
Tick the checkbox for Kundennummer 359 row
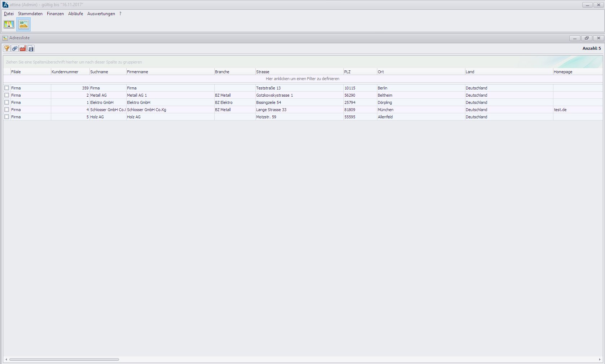pyautogui.click(x=7, y=88)
